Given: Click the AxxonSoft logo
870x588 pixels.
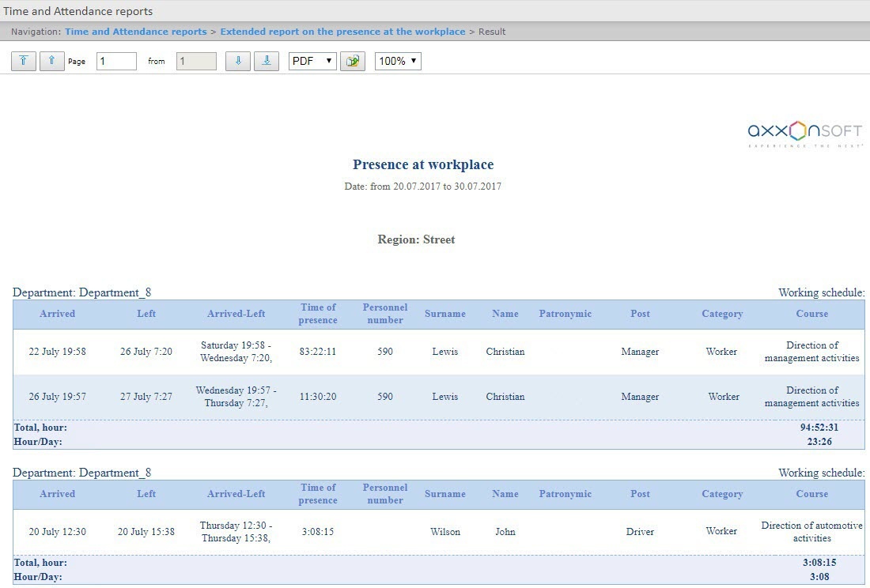Looking at the screenshot, I should pyautogui.click(x=804, y=133).
